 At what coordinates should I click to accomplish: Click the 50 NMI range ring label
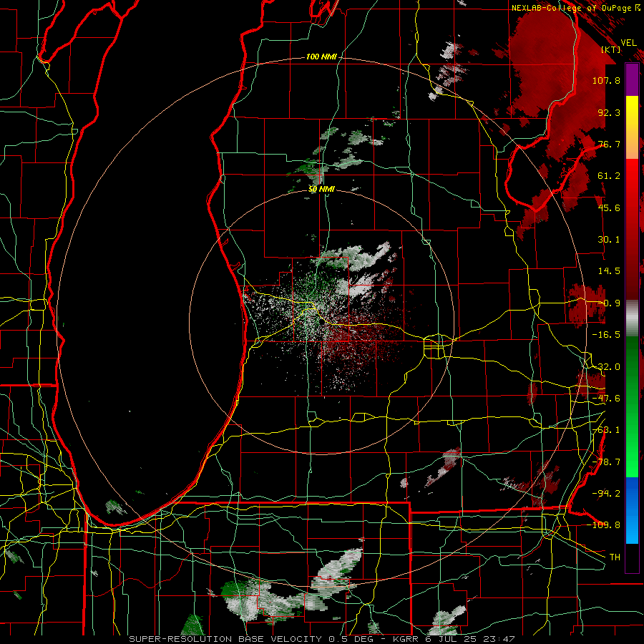[321, 190]
